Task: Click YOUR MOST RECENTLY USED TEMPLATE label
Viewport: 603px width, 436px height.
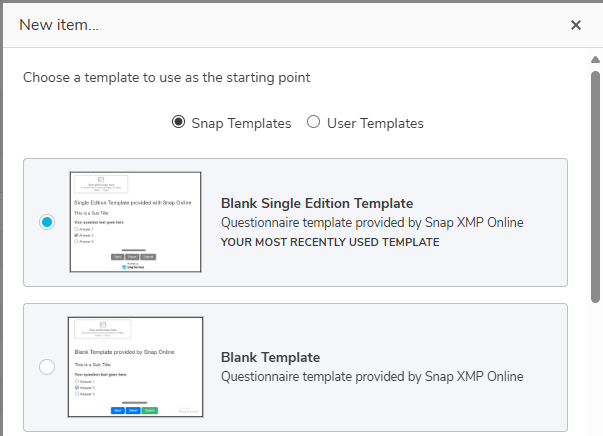Action: 330,242
